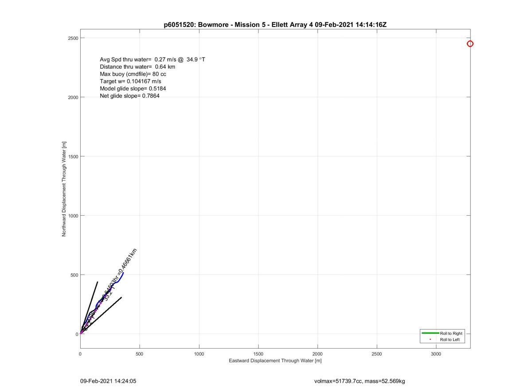Click the blue glider track end
The height and width of the screenshot is (392, 532).
click(123, 272)
